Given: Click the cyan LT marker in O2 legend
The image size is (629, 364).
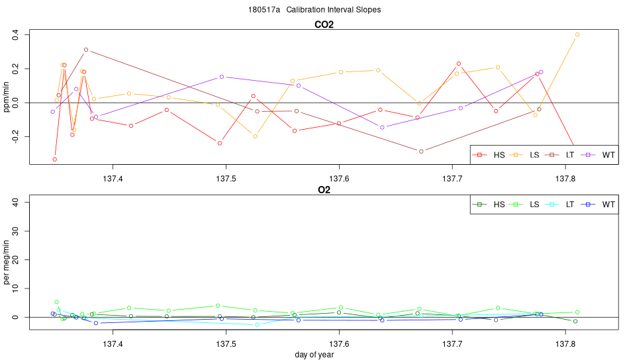Looking at the screenshot, I should [x=552, y=205].
